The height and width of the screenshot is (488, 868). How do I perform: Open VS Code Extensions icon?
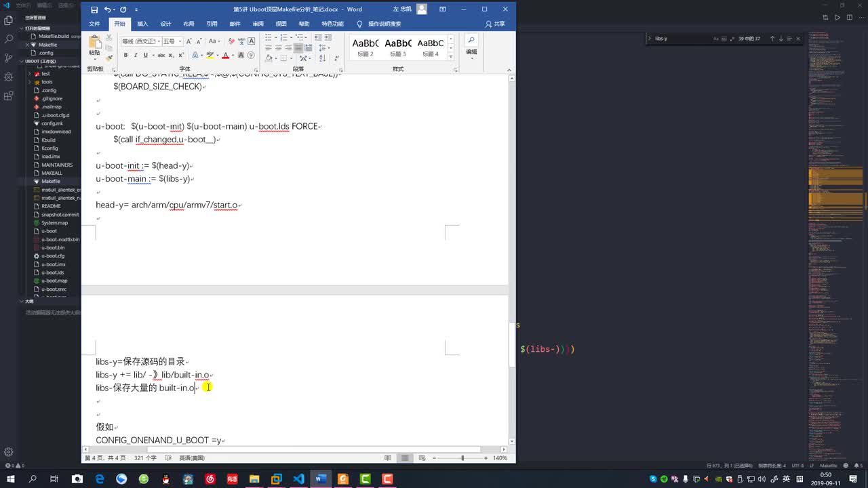point(9,96)
